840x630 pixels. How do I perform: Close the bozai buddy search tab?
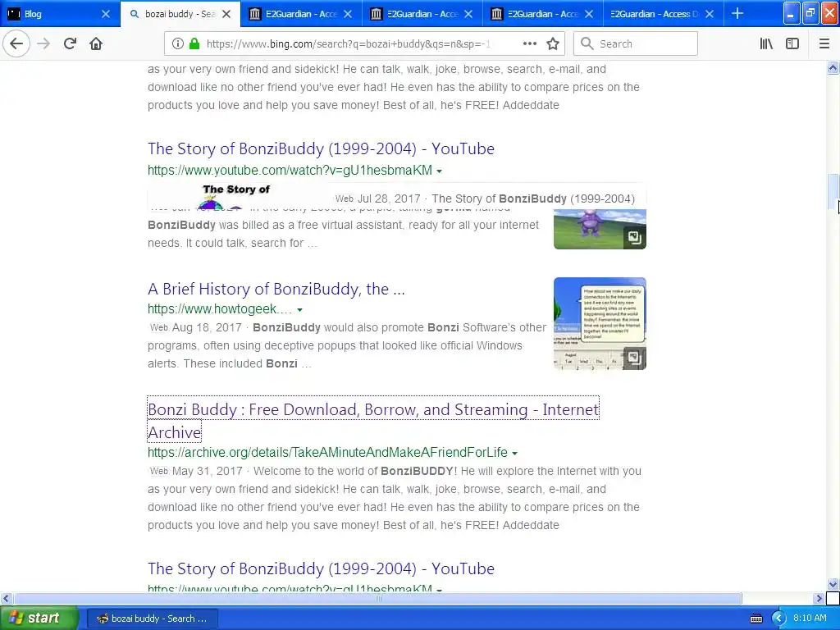(x=226, y=14)
